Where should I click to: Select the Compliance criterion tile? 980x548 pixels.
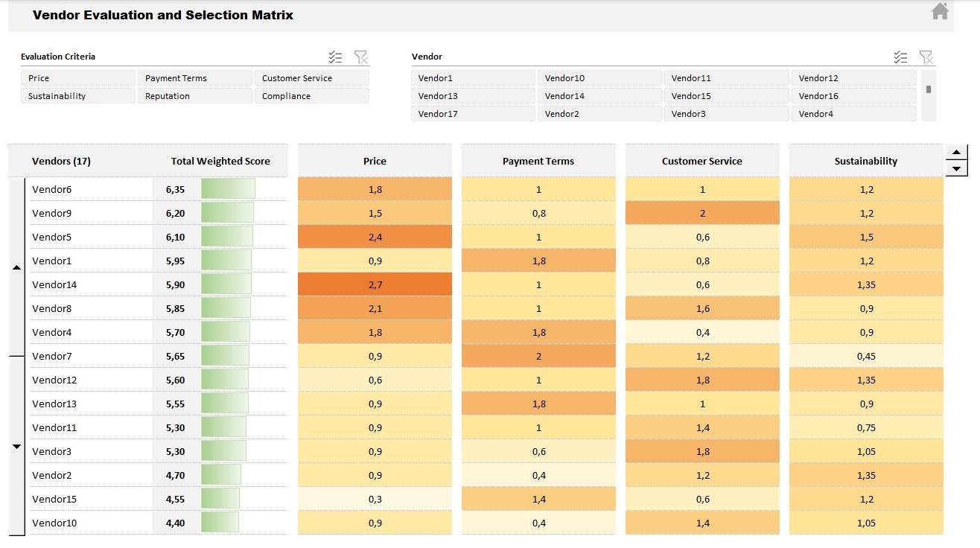point(311,96)
